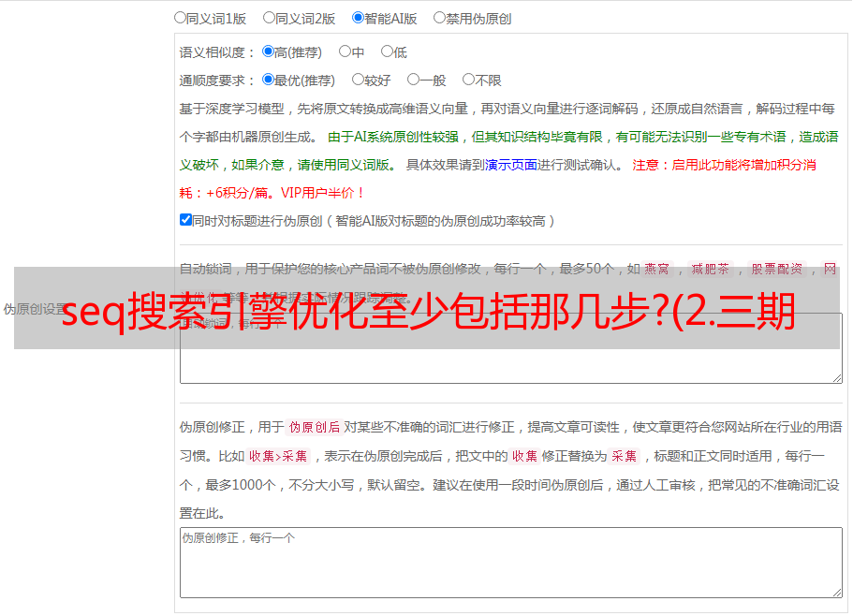Open the 演示页面 link

tap(511, 165)
